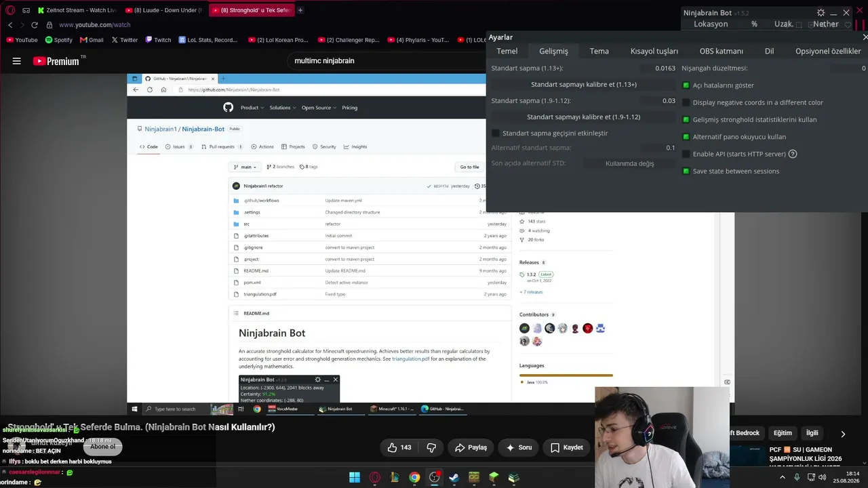This screenshot has width=868, height=488.
Task: Click the Abone ol subscribe button
Action: (103, 447)
